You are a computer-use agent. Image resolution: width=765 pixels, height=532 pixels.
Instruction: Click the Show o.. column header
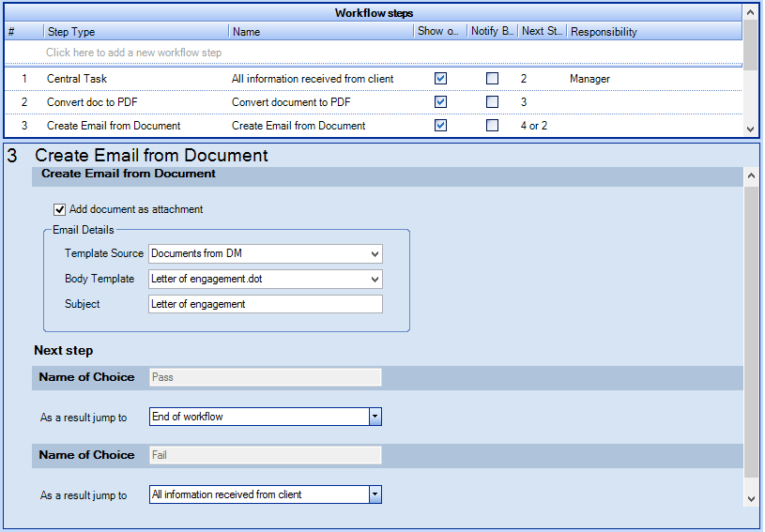tap(440, 32)
